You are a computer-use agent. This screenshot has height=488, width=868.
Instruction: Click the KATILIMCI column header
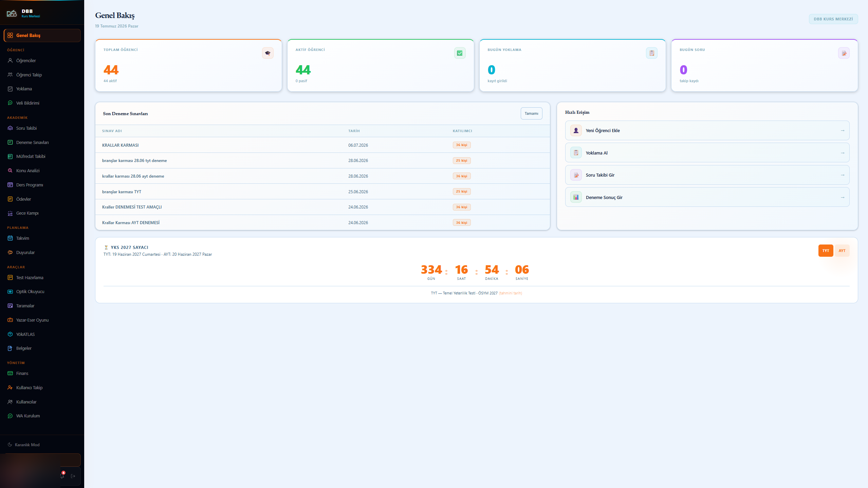[462, 131]
